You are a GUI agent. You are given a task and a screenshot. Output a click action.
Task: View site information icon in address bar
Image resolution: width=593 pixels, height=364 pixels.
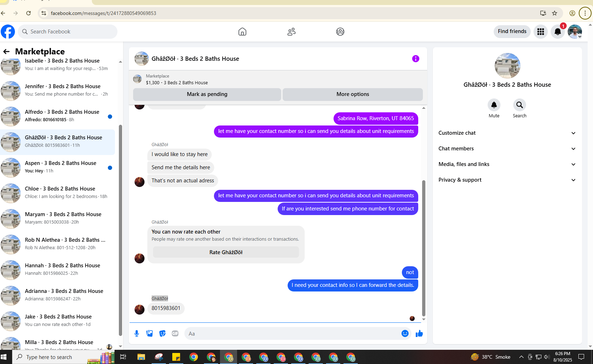43,13
